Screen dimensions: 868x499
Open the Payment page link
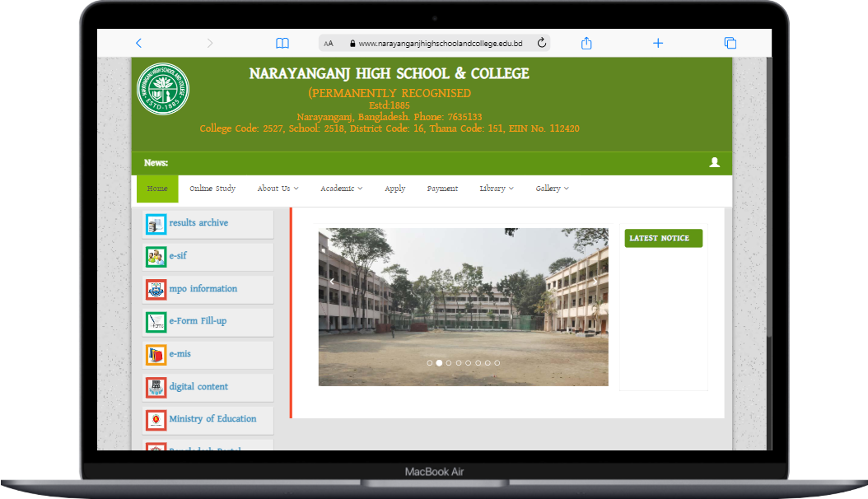point(442,189)
